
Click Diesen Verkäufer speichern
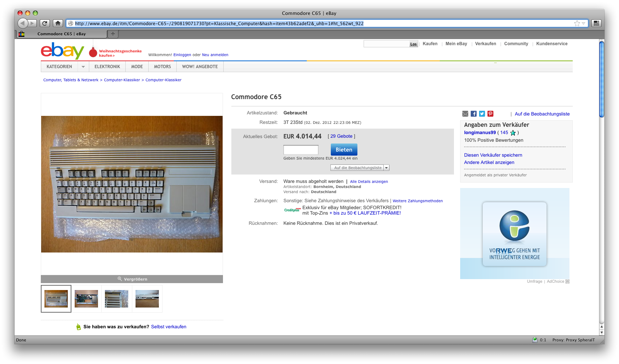tap(493, 155)
